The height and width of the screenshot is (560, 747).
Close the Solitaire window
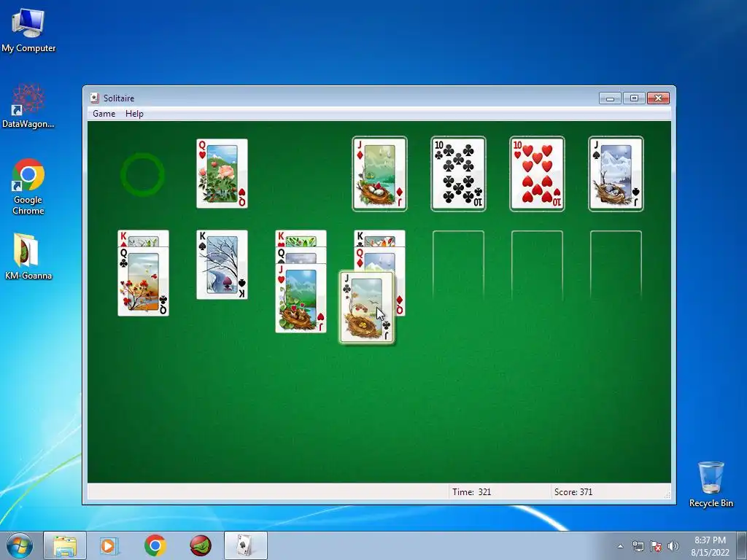659,98
